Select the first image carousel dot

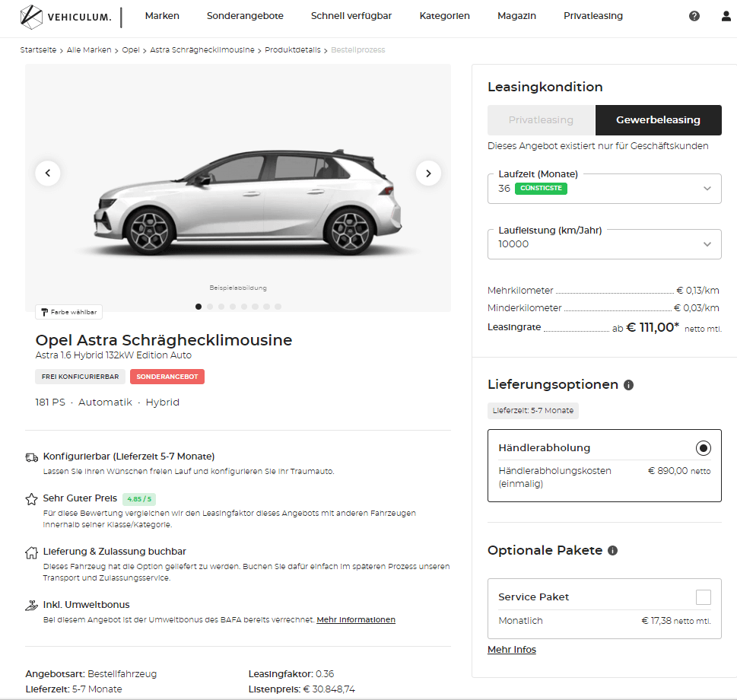pyautogui.click(x=199, y=307)
